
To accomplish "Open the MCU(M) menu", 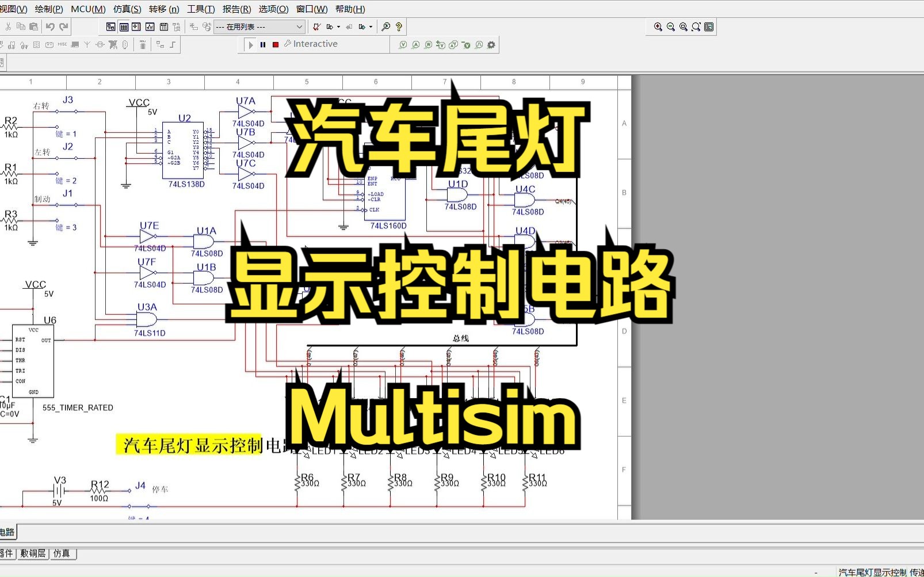I will 88,9.
